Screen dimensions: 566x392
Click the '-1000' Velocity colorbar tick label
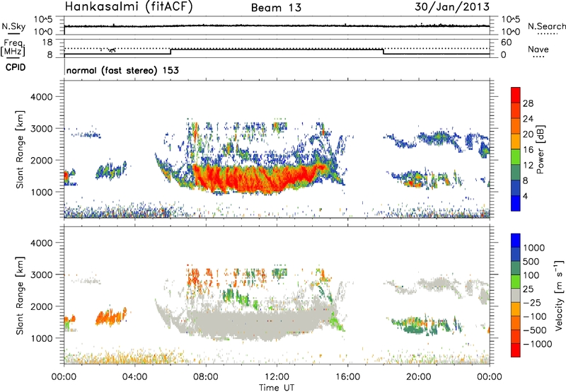(537, 344)
